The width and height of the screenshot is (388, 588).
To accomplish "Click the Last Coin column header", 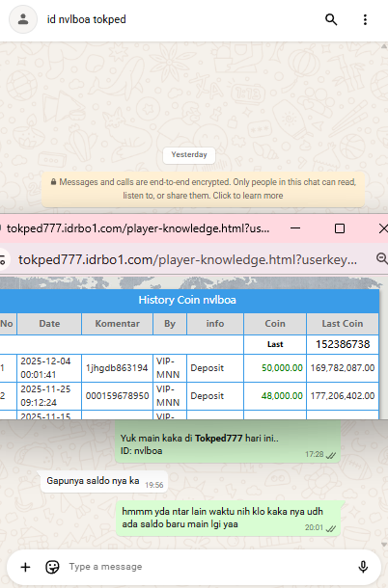I will [x=343, y=324].
